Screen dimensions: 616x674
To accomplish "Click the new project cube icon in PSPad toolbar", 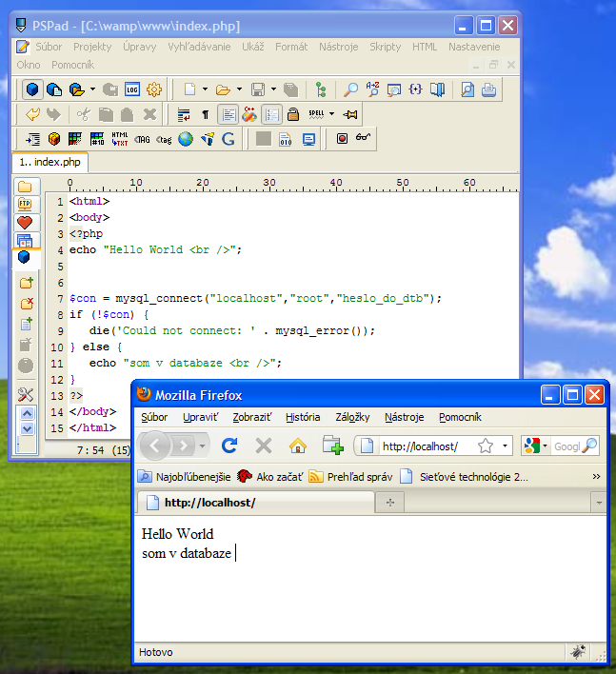I will pyautogui.click(x=32, y=89).
